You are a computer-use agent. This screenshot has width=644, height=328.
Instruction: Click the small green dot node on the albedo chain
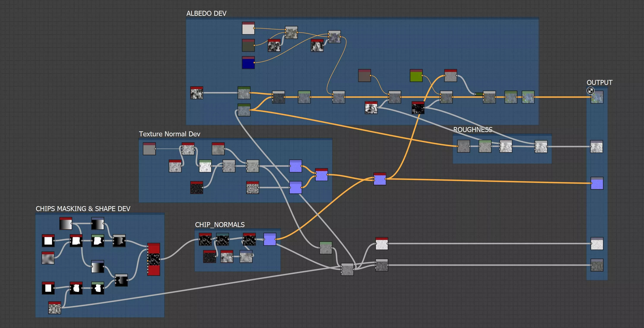(479, 94)
